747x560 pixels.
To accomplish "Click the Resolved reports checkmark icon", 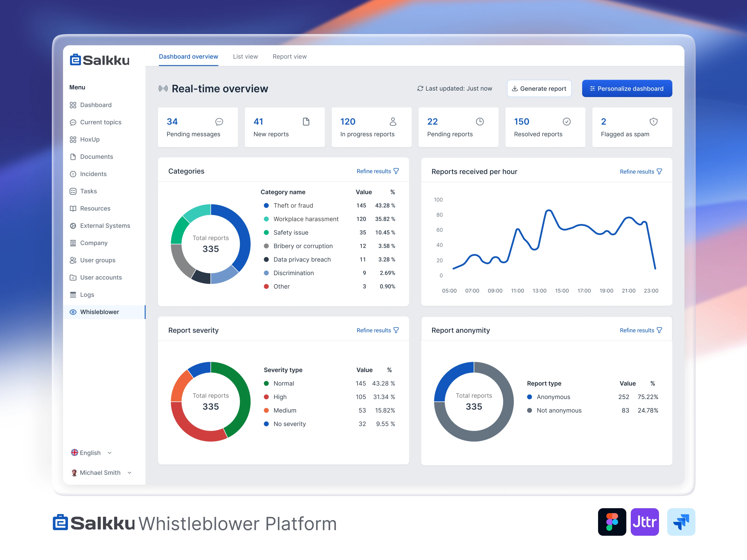I will (x=567, y=122).
